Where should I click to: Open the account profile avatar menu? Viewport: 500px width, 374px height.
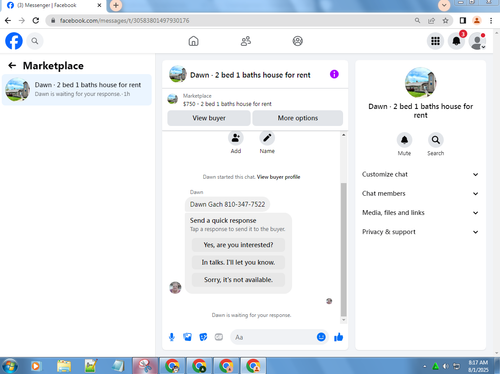[477, 41]
